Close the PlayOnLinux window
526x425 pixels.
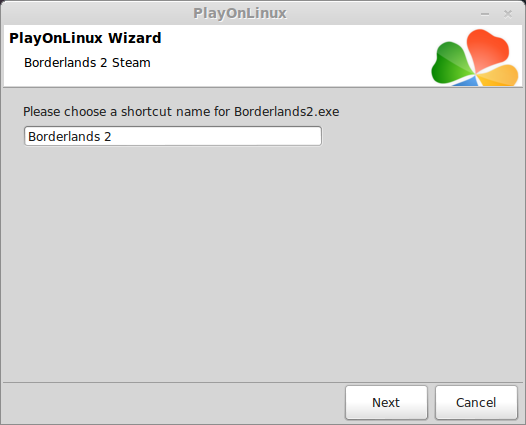point(508,14)
